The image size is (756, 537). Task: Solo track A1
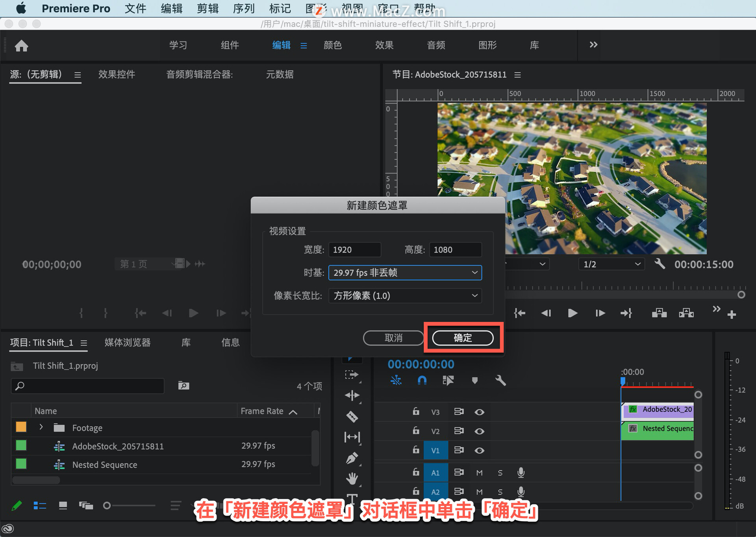pyautogui.click(x=500, y=472)
